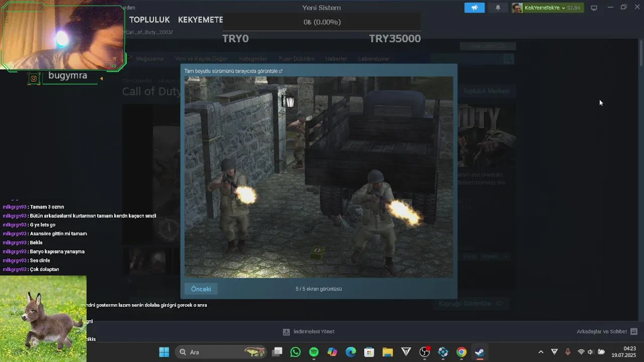The height and width of the screenshot is (362, 644).
Task: Open Topluluk Merkezi button
Action: [x=486, y=91]
